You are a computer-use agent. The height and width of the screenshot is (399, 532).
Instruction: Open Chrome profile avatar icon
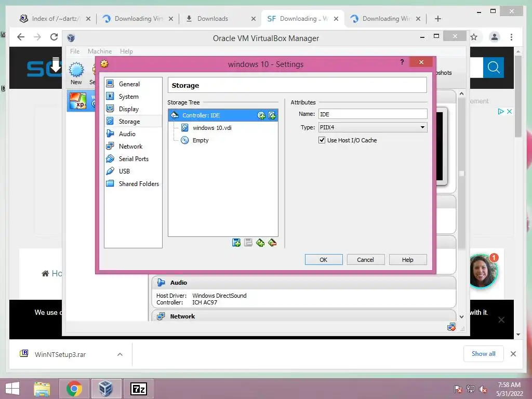point(495,37)
